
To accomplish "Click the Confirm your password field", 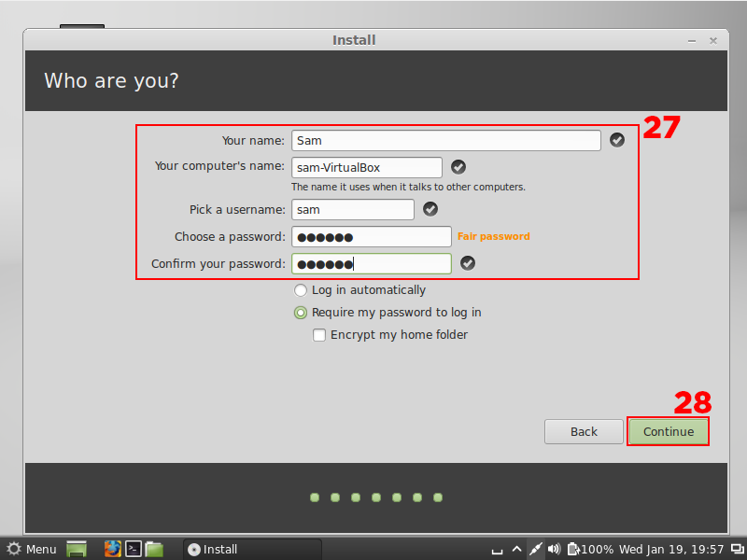I will [x=371, y=264].
